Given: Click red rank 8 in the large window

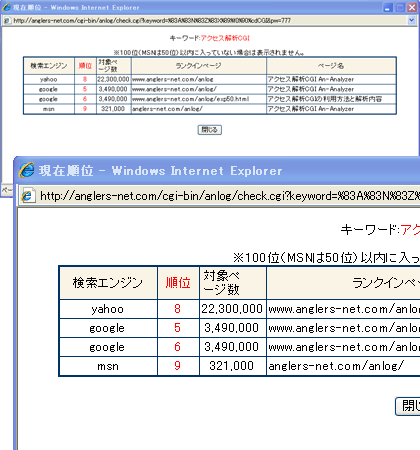Looking at the screenshot, I should click(x=177, y=309).
